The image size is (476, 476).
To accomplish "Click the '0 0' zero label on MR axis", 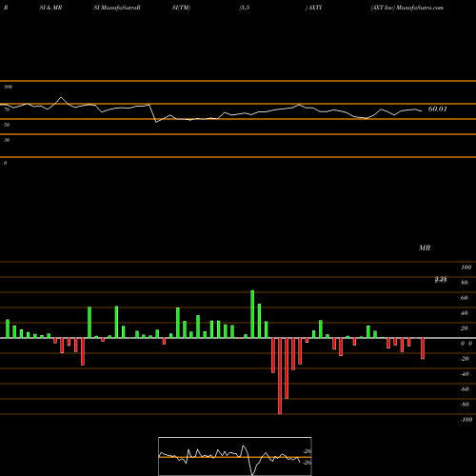I will click(466, 344).
